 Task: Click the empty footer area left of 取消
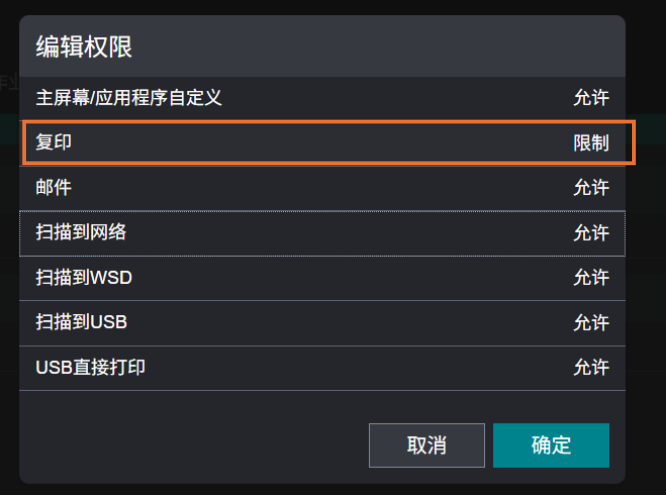[190, 445]
